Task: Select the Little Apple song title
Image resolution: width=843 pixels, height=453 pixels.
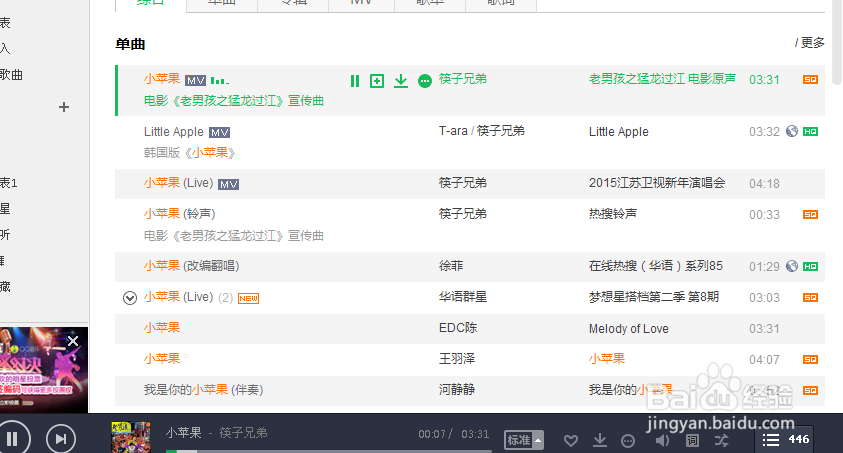Action: 174,132
